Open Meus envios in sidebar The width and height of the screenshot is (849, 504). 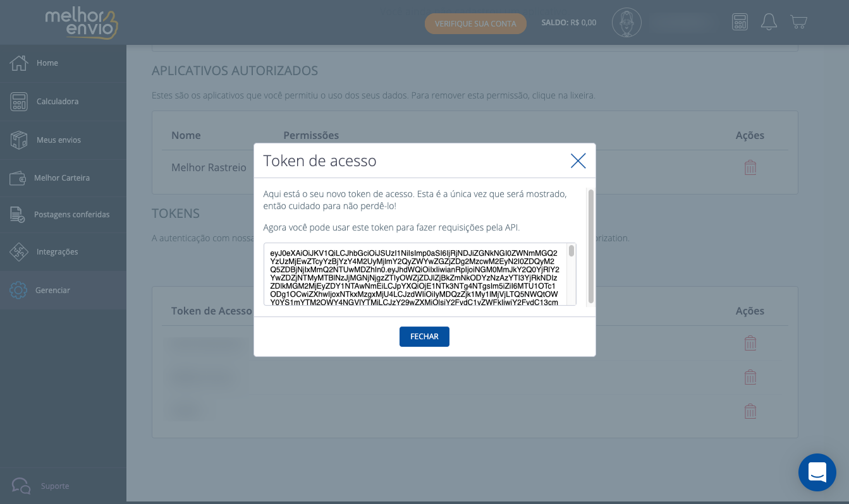58,140
